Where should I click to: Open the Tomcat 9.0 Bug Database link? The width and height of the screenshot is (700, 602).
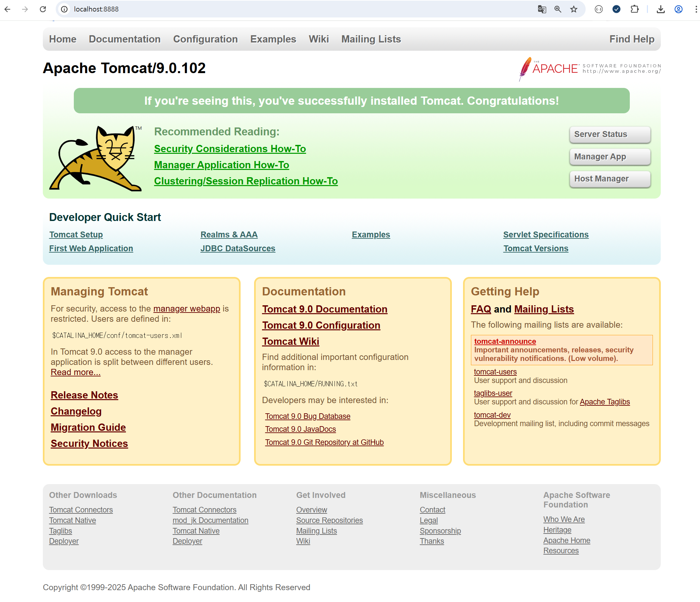[307, 416]
